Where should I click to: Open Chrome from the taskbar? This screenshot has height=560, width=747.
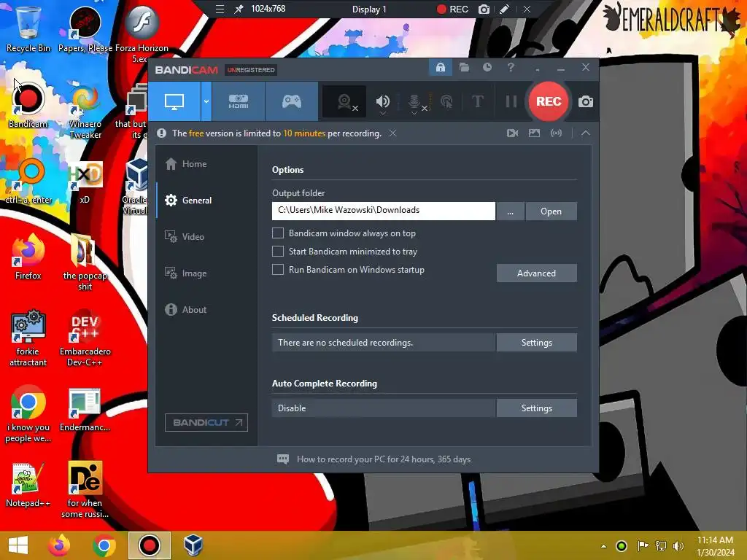104,545
